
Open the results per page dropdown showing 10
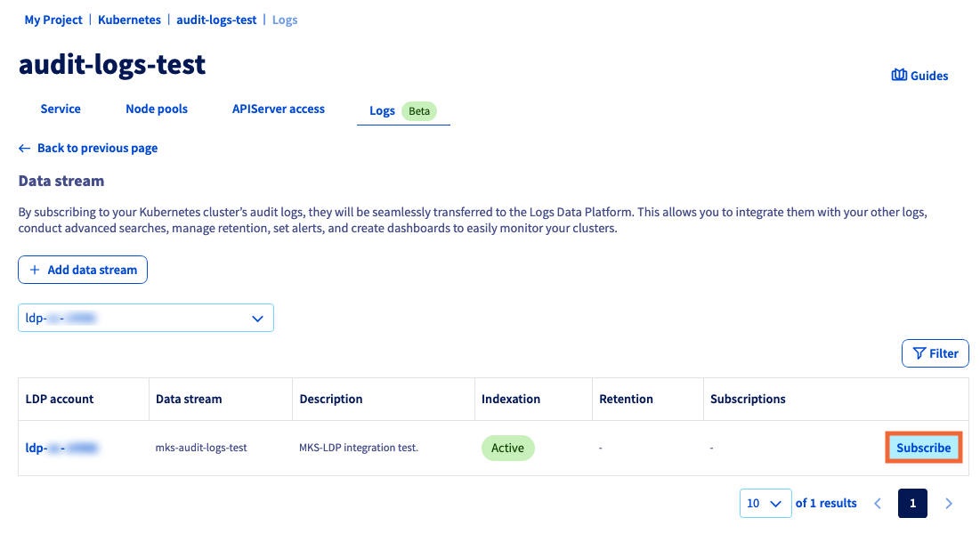tap(765, 503)
